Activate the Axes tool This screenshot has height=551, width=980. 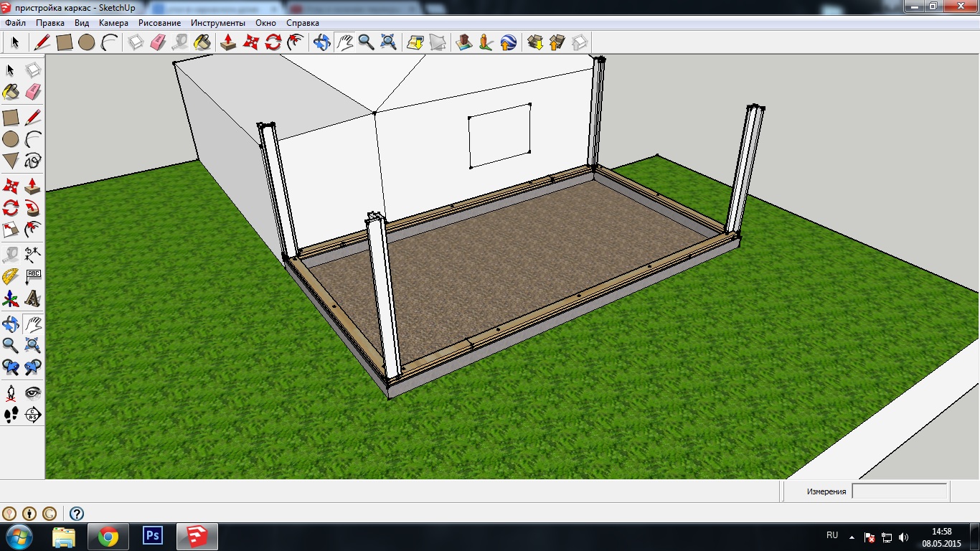coord(11,298)
